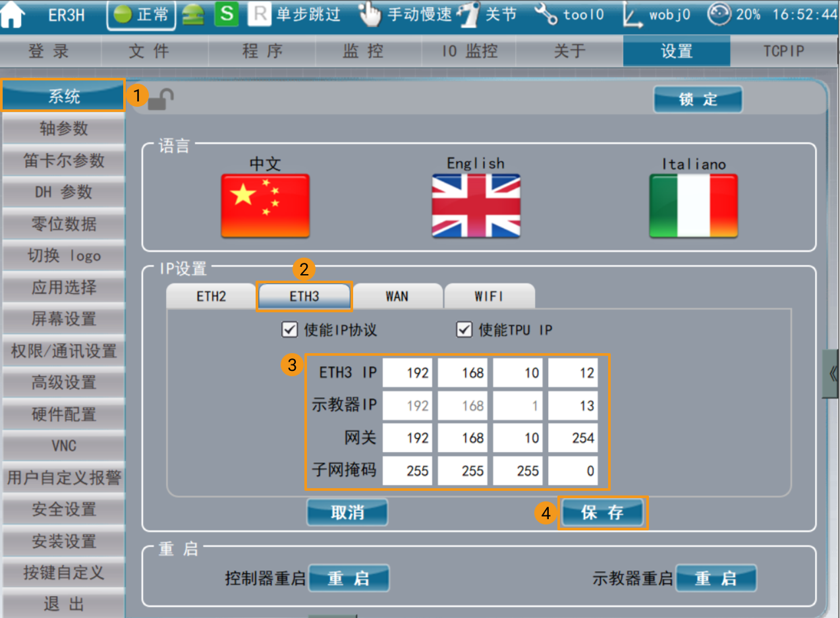Click the padlock unlock icon
840x618 pixels.
(161, 99)
